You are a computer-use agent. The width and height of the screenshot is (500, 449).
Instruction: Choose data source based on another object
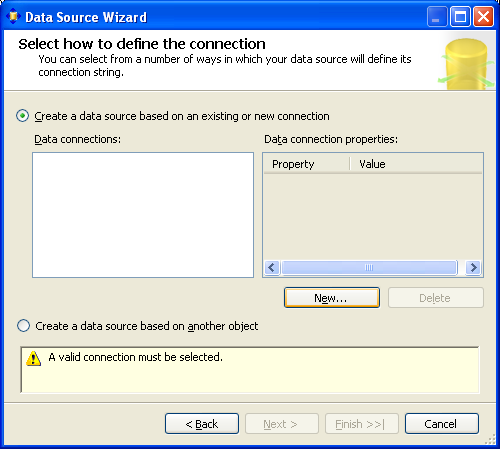23,326
